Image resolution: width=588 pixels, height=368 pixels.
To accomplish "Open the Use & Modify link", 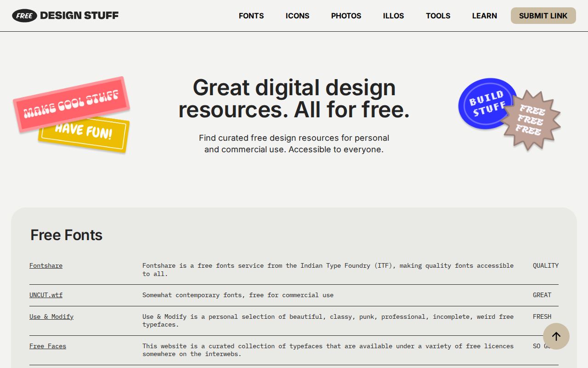I will coord(51,316).
